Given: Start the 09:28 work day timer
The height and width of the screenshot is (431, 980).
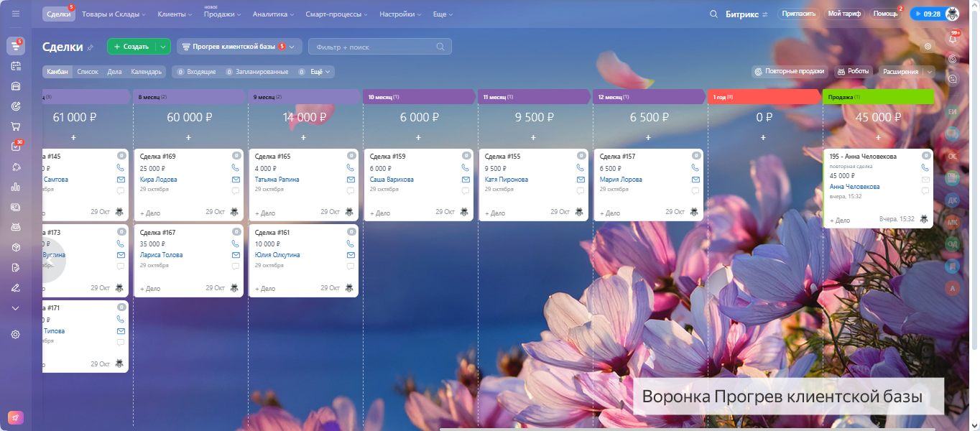Looking at the screenshot, I should point(927,14).
